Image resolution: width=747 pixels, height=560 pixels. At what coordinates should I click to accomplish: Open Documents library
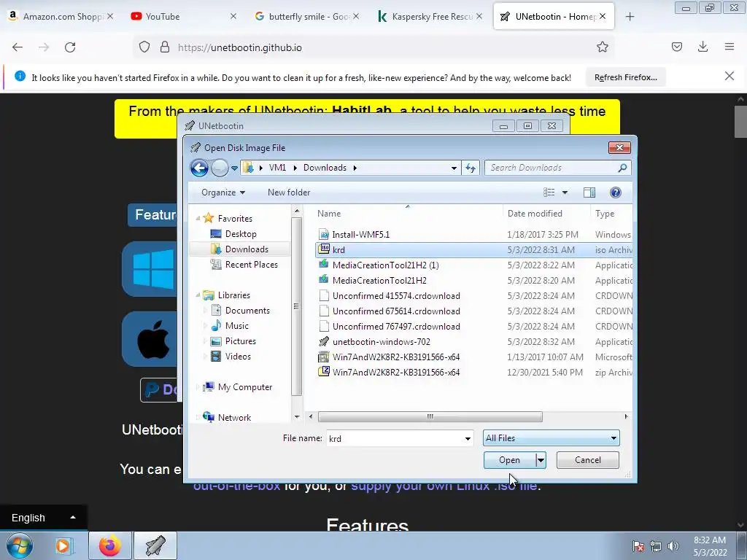[247, 311]
